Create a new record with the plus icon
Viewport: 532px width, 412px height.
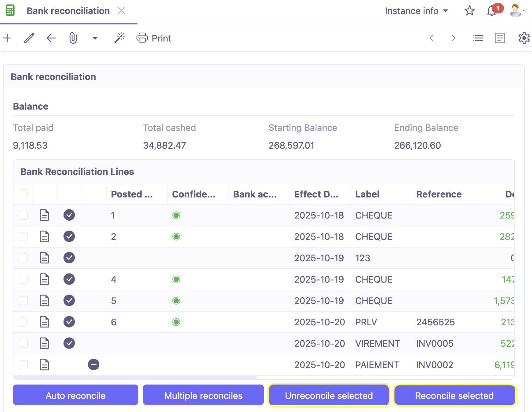tap(7, 38)
